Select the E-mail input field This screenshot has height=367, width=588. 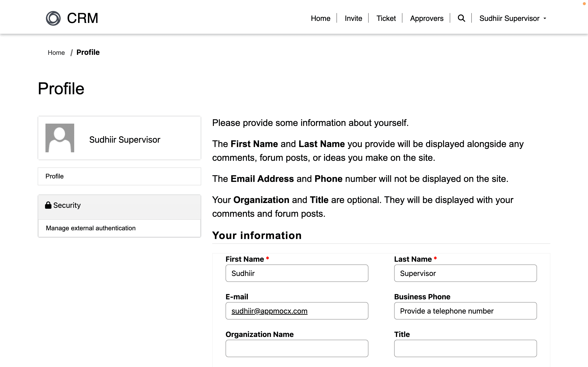point(297,311)
